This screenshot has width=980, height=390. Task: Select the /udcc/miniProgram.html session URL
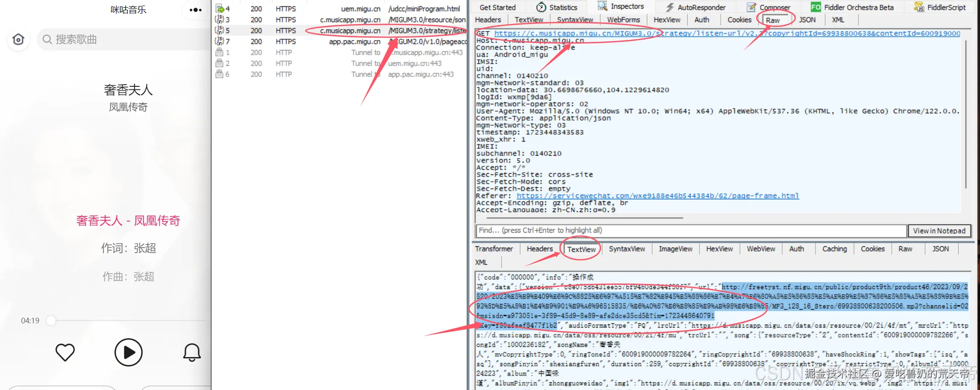[x=424, y=9]
